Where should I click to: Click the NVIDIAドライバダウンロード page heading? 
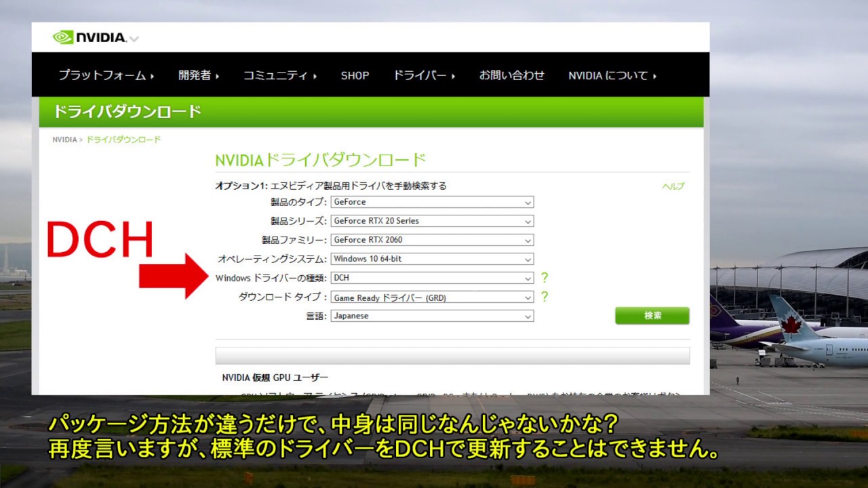click(321, 161)
